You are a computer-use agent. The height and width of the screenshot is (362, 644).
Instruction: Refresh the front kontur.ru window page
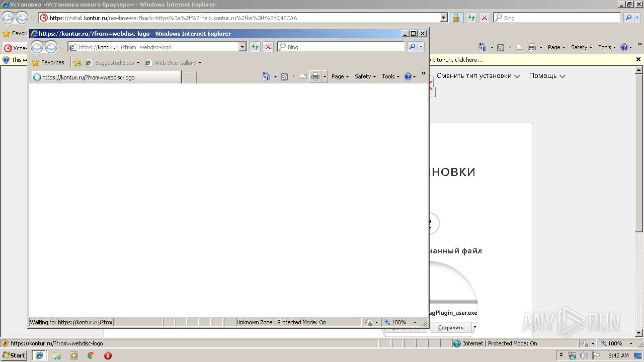(255, 47)
